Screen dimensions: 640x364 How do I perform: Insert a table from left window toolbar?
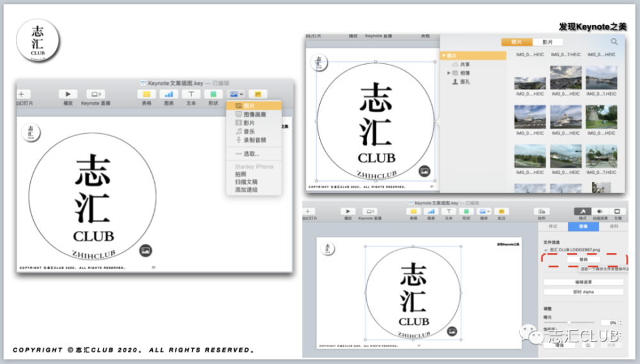(x=147, y=94)
